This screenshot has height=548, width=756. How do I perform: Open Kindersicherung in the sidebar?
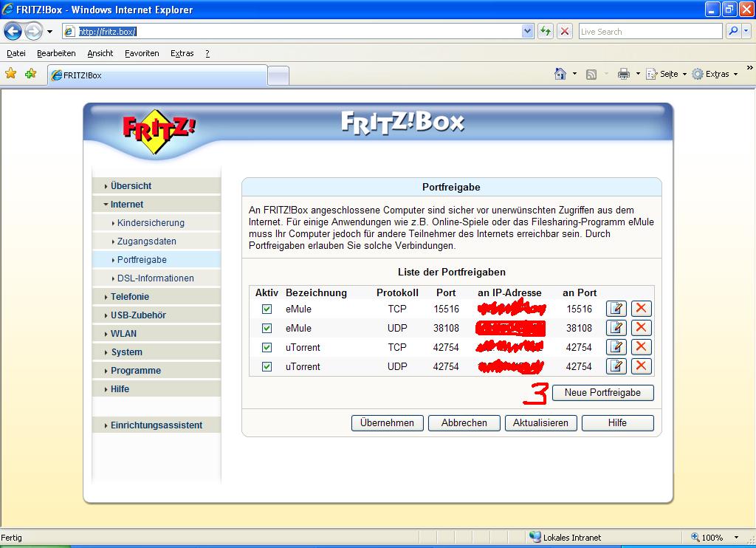tap(157, 223)
